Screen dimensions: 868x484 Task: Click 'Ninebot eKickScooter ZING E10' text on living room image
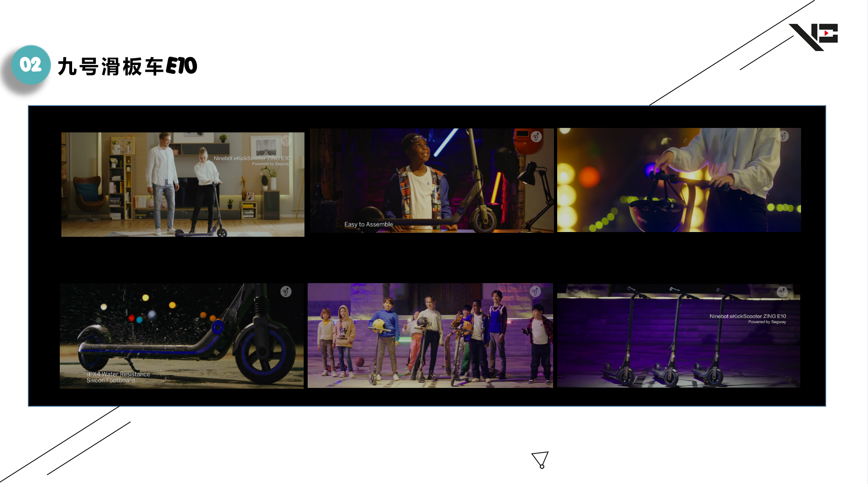[252, 158]
